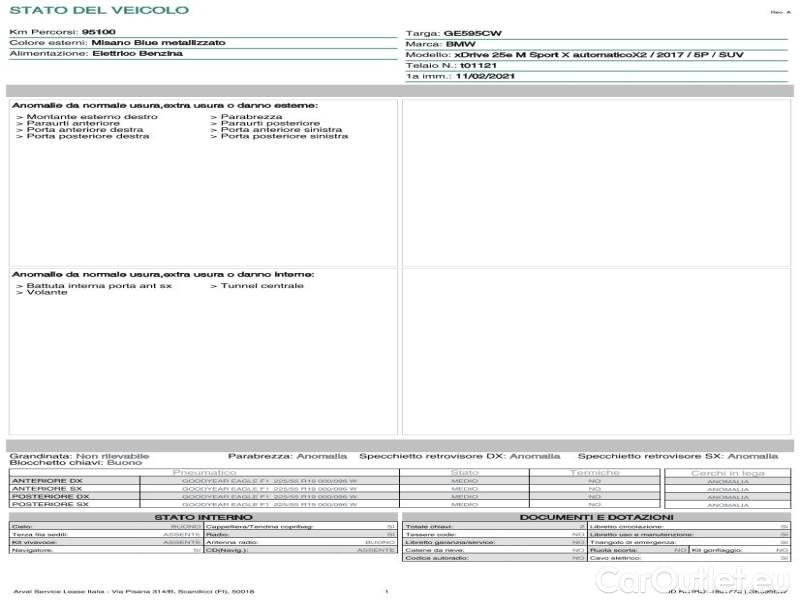Click the 'Termiche' column header
Viewport: 800px width, 600px height.
(x=595, y=473)
